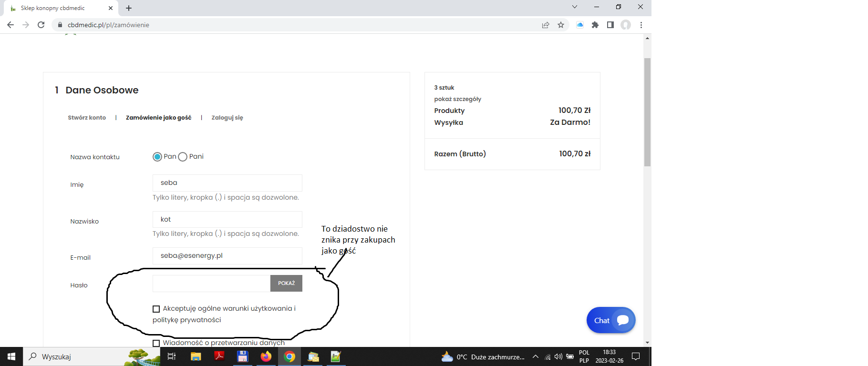Click the browser forward arrow
Image resolution: width=868 pixels, height=366 pixels.
point(26,25)
